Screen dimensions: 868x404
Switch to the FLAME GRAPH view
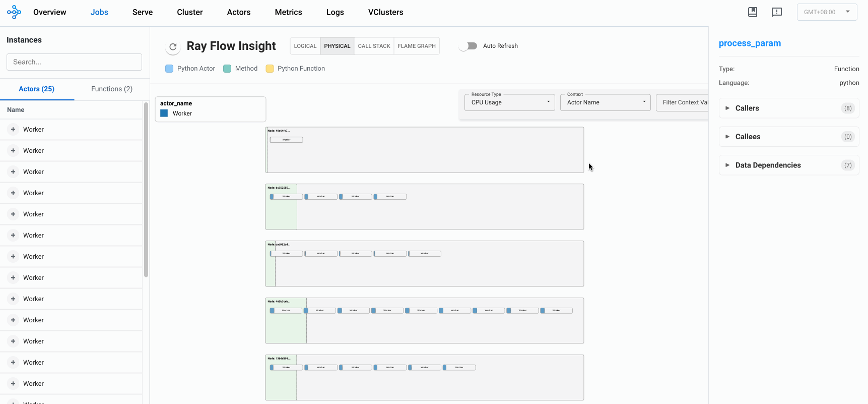[417, 46]
